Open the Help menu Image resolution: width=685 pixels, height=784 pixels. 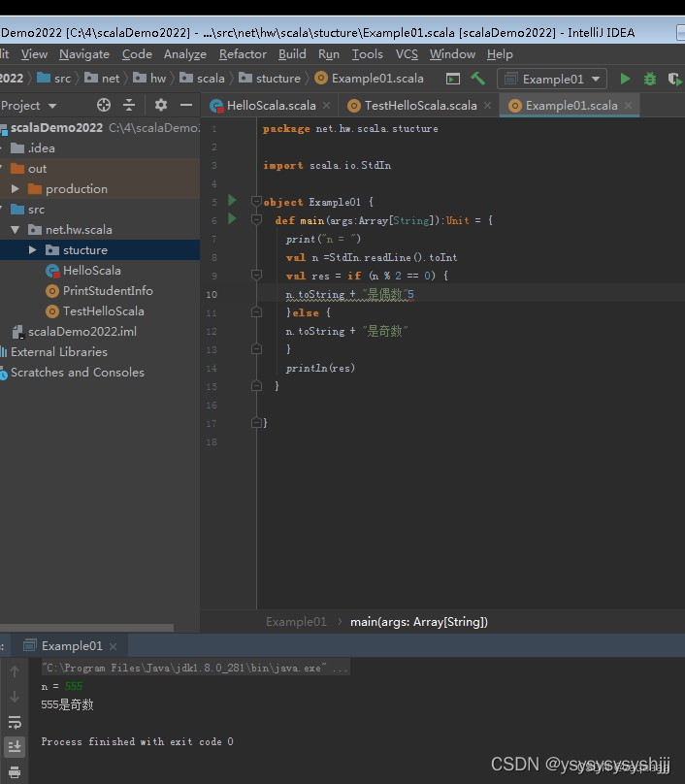[x=500, y=54]
